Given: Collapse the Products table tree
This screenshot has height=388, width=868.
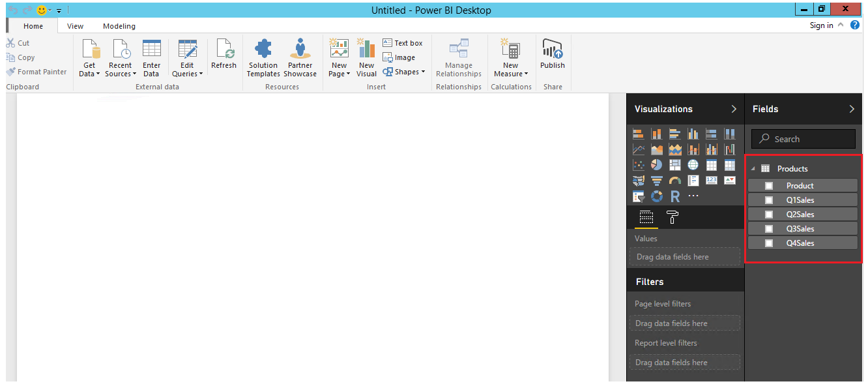Looking at the screenshot, I should [x=753, y=169].
